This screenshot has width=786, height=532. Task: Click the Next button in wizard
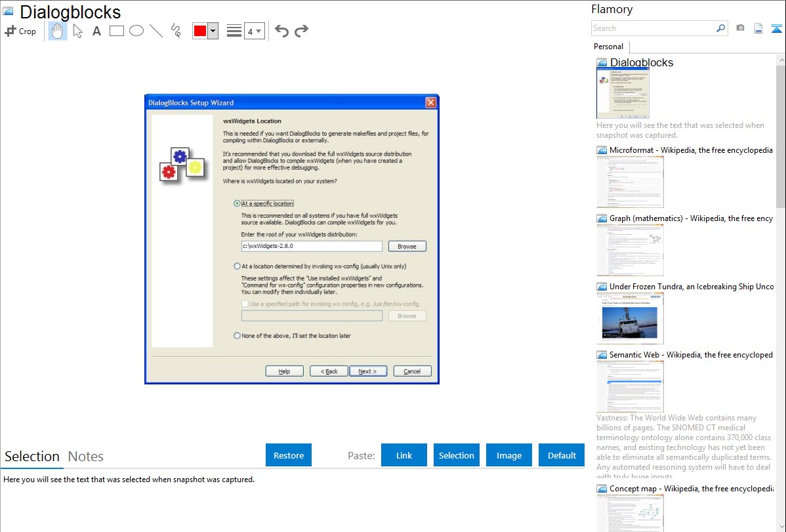tap(368, 371)
